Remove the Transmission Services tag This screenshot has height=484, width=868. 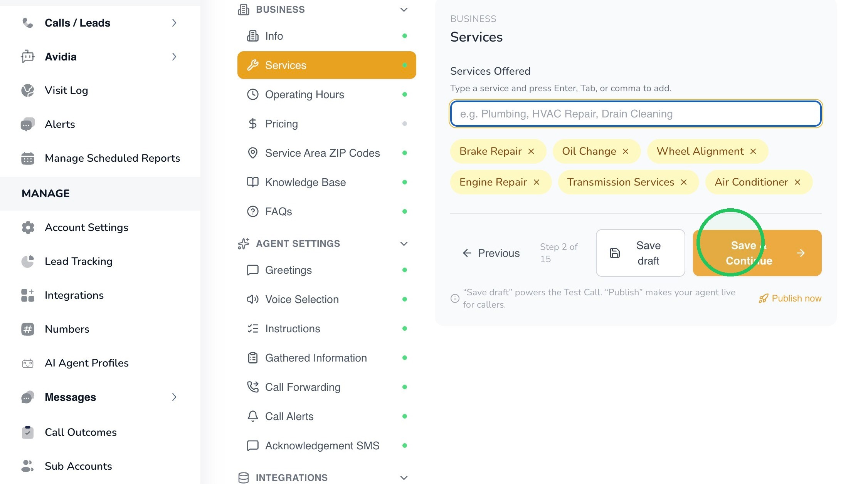pos(684,182)
